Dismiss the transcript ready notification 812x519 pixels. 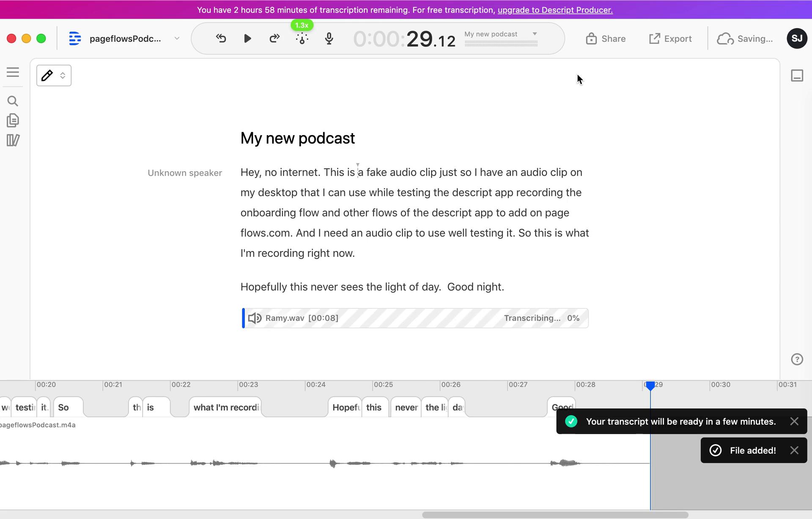click(x=794, y=421)
